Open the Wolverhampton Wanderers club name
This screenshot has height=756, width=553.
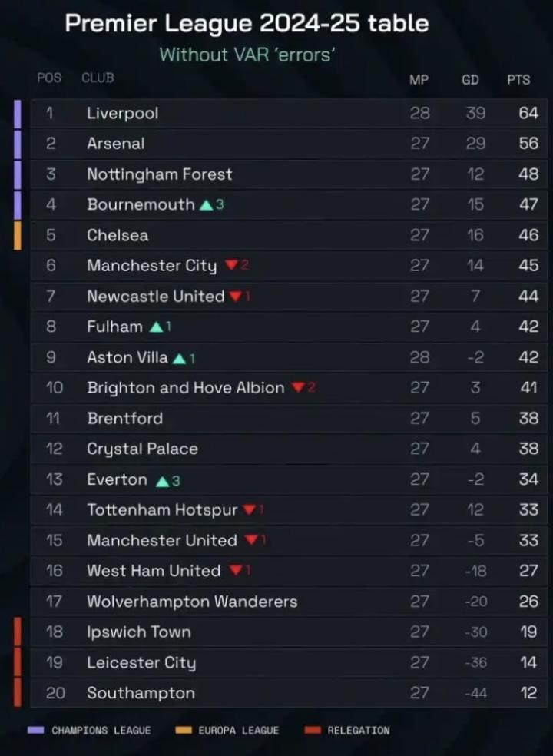pyautogui.click(x=192, y=602)
